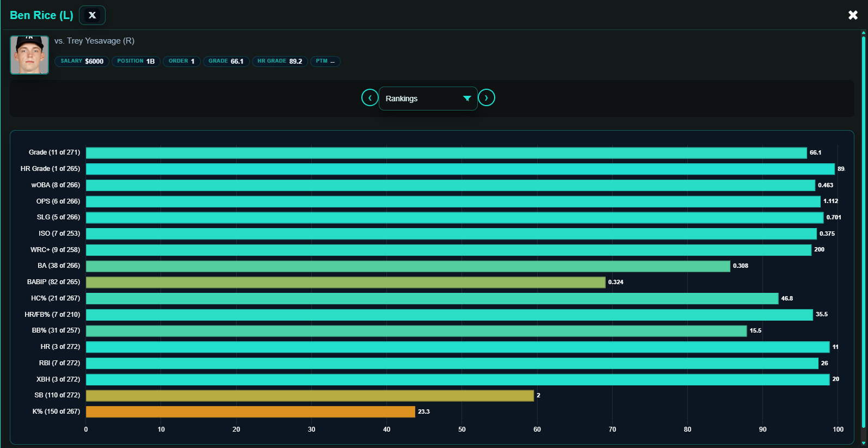Image resolution: width=868 pixels, height=448 pixels.
Task: Click the right-side vertical scrollbar
Action: click(x=864, y=229)
